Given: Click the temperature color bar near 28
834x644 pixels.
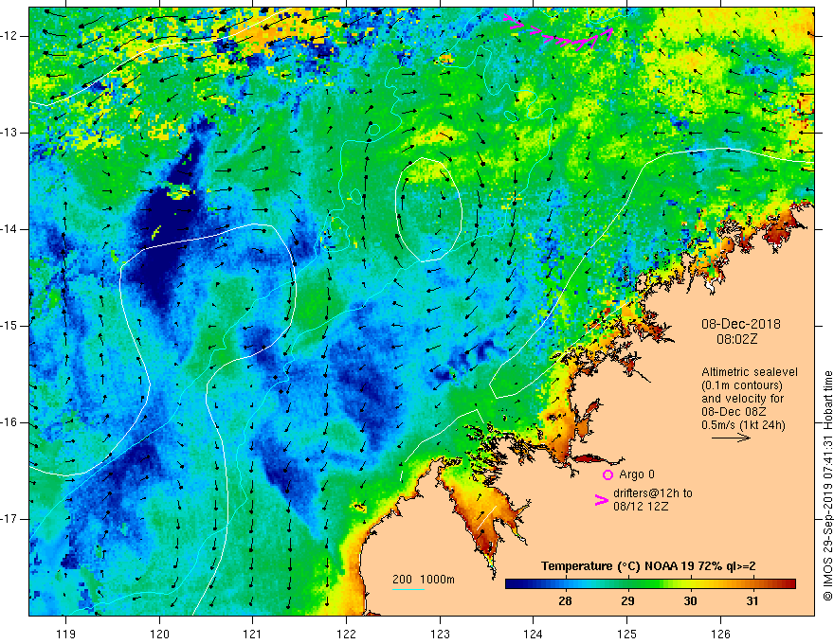Looking at the screenshot, I should (x=566, y=584).
